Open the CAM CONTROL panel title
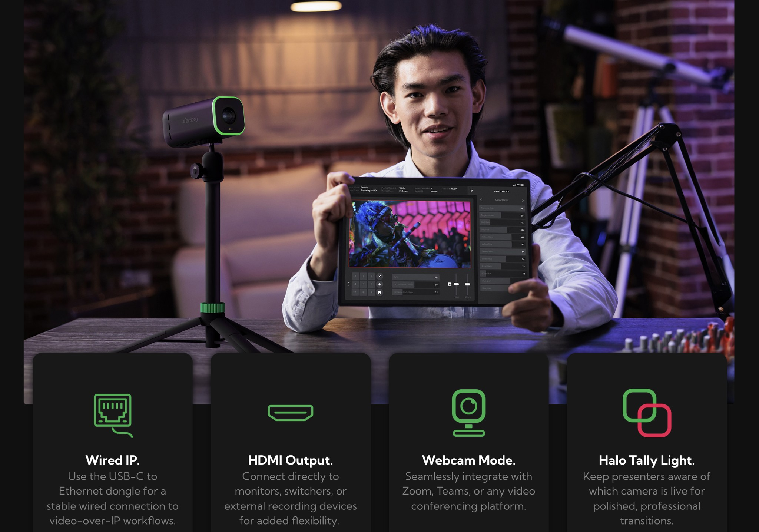 [501, 192]
